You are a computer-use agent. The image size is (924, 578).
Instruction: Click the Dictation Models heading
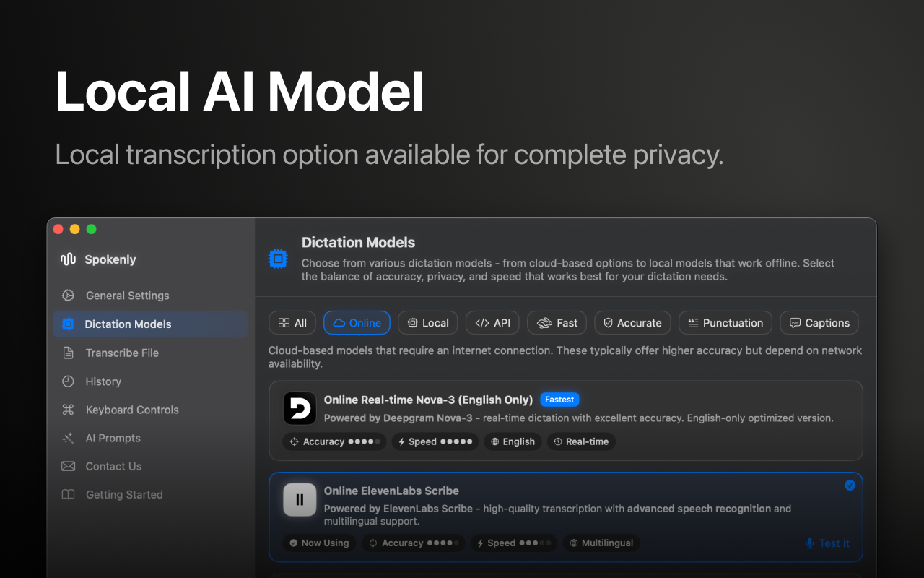click(x=358, y=243)
